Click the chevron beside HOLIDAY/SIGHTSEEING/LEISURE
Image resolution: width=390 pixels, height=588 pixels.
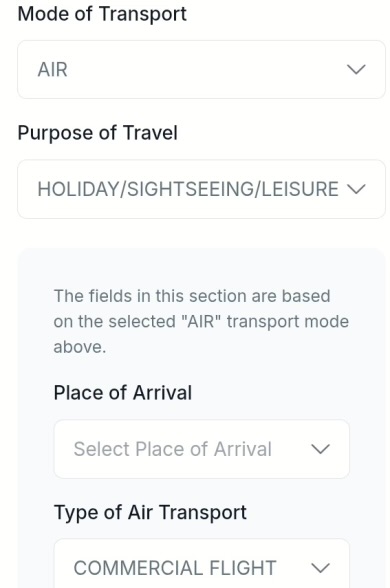coord(356,189)
